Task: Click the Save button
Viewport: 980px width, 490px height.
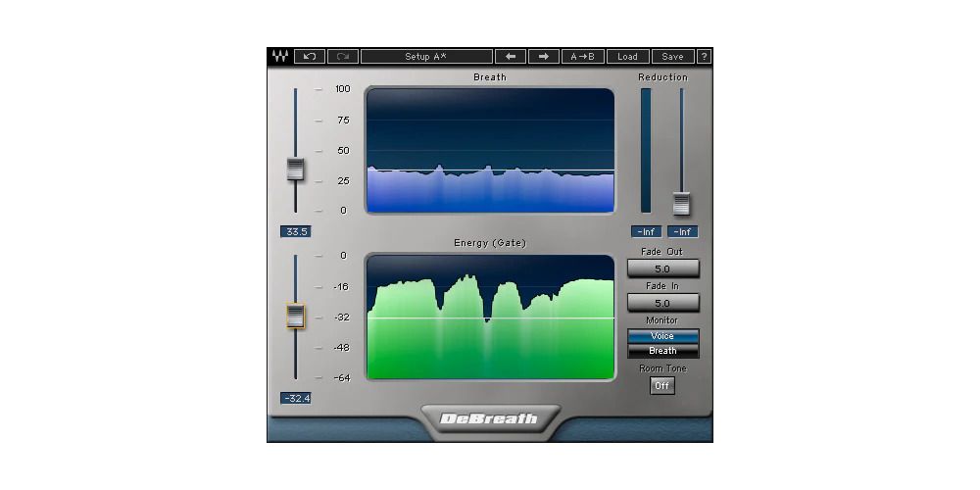Action: 672,56
